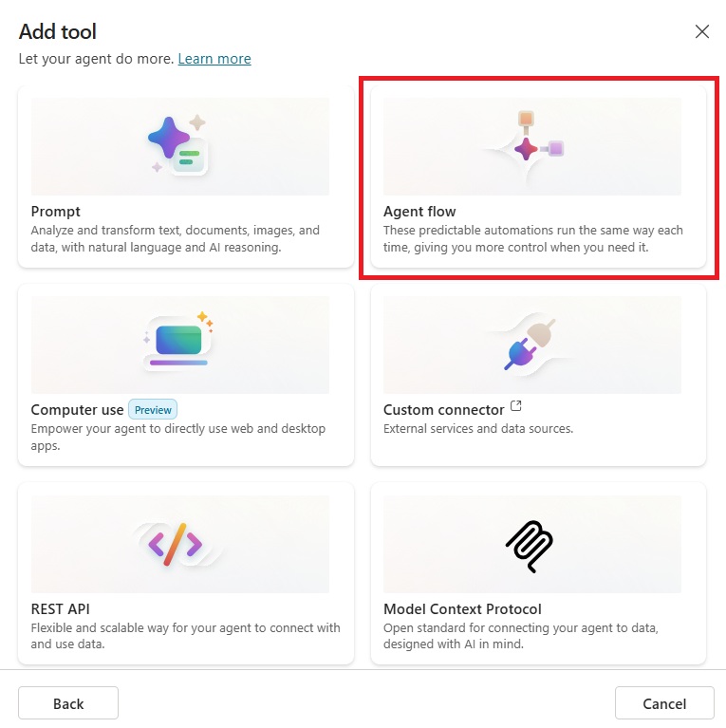The width and height of the screenshot is (726, 728).
Task: Open the Learn more link
Action: point(214,59)
